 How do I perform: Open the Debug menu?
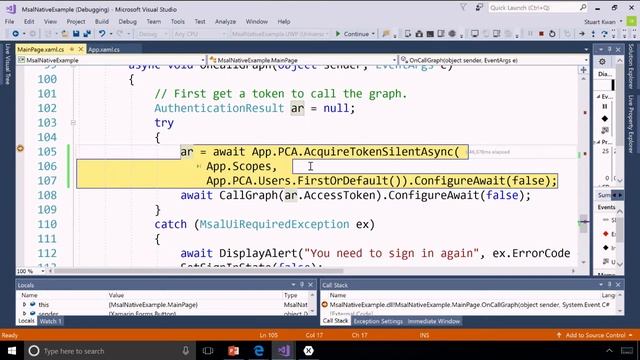click(127, 22)
